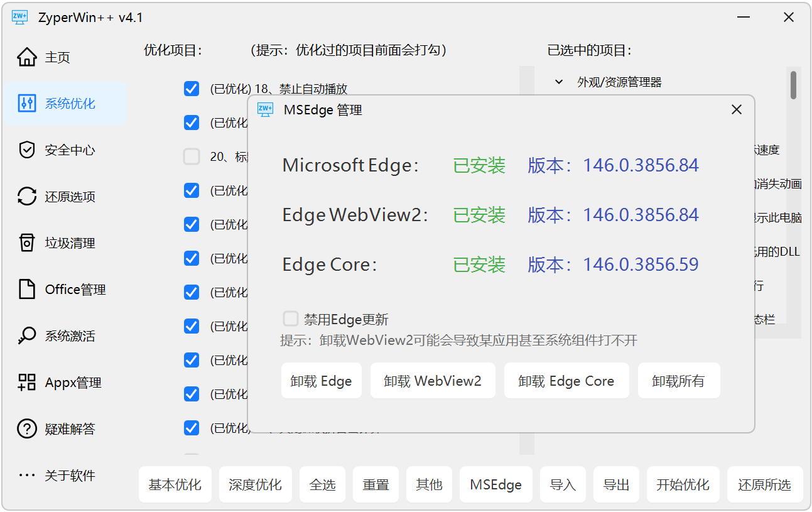The width and height of the screenshot is (812, 512).
Task: Click the MSEdge button in bottom bar
Action: [x=496, y=484]
